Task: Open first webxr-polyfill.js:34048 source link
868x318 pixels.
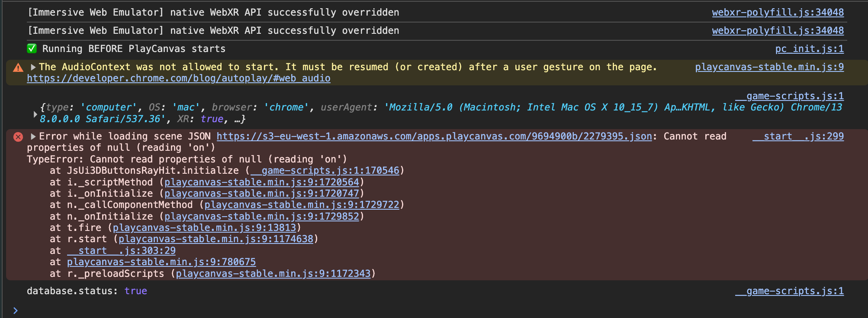Action: 778,13
